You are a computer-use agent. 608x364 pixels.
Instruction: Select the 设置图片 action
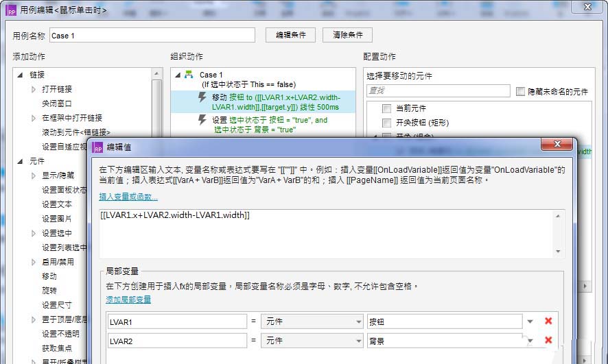(56, 219)
